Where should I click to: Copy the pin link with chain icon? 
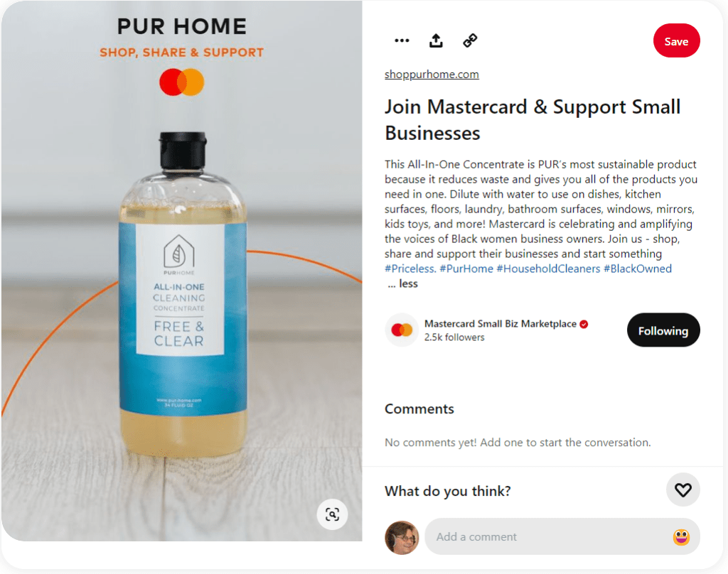pyautogui.click(x=470, y=40)
